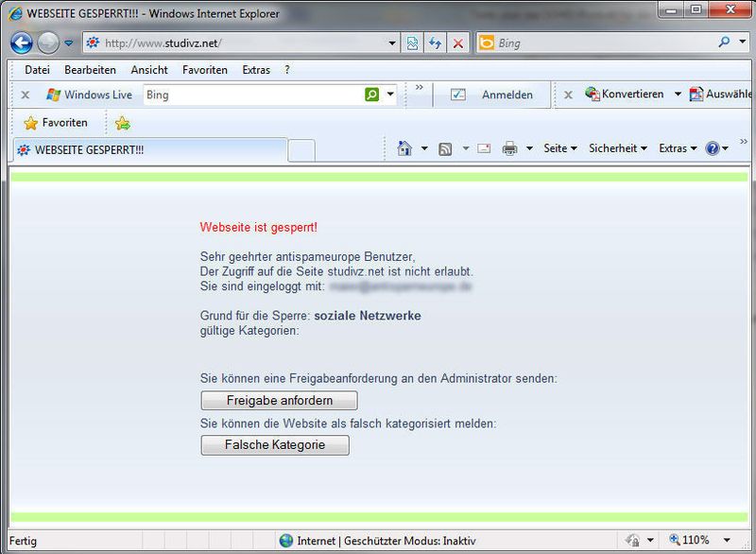Open the ? help menu
756x554 pixels.
click(287, 70)
